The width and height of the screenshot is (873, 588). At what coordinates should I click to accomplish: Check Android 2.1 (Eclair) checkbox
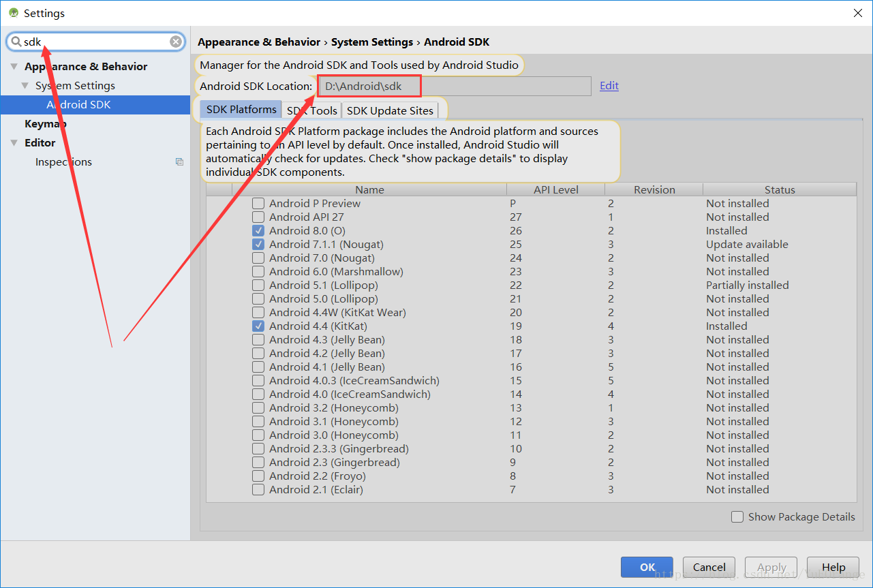click(258, 489)
